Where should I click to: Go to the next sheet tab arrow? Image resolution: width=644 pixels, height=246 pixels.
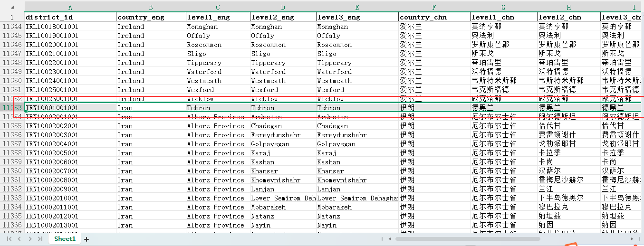pos(30,239)
